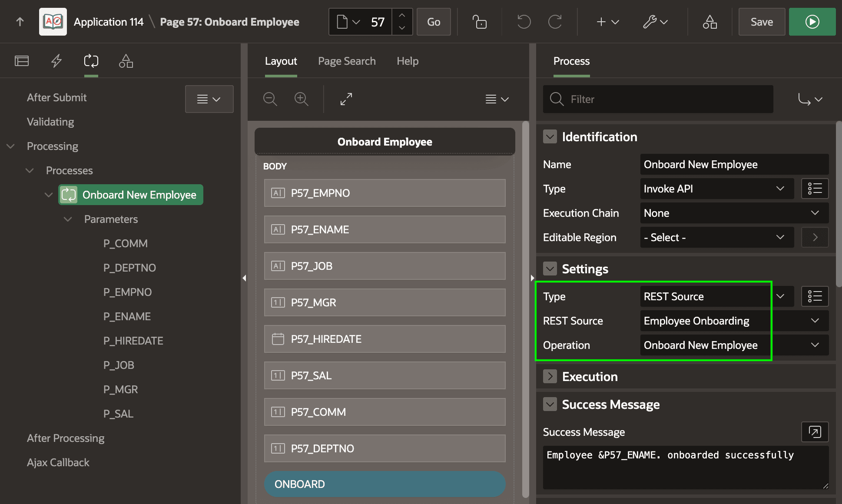Click the Redo icon
Screen dimensions: 842x504
click(x=555, y=22)
